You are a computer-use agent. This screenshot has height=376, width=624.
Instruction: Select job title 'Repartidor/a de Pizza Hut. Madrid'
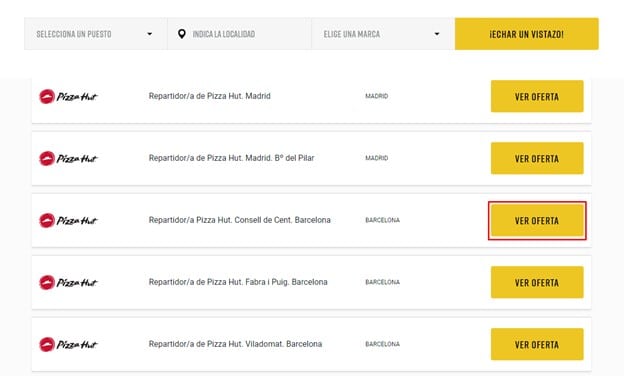[x=209, y=96]
